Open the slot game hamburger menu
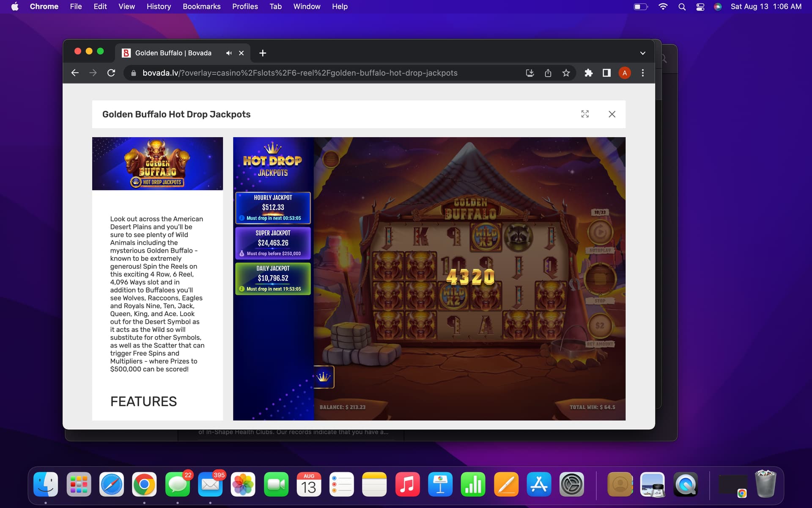Viewport: 812px width, 508px height. click(x=331, y=160)
